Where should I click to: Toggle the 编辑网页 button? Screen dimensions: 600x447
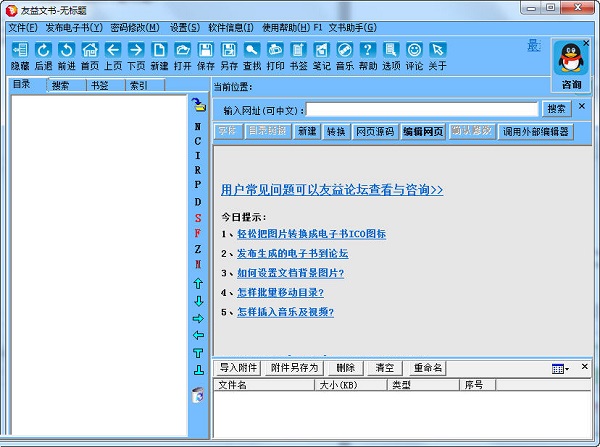pyautogui.click(x=423, y=132)
